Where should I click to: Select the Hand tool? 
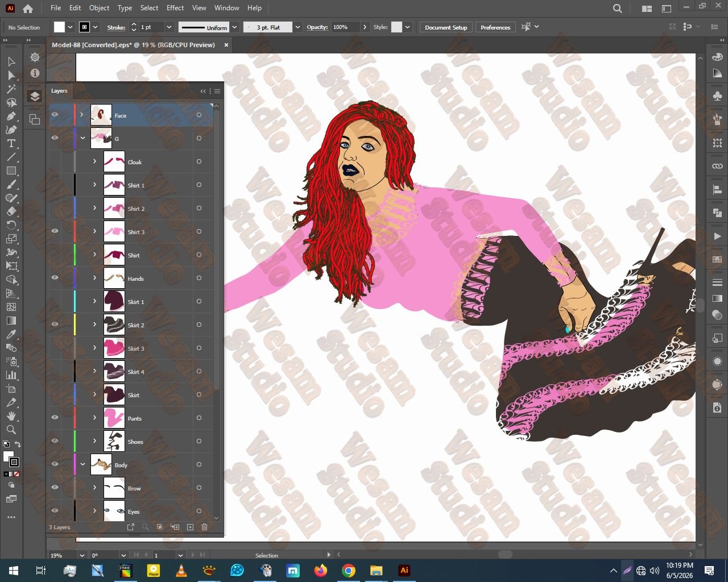pos(11,416)
